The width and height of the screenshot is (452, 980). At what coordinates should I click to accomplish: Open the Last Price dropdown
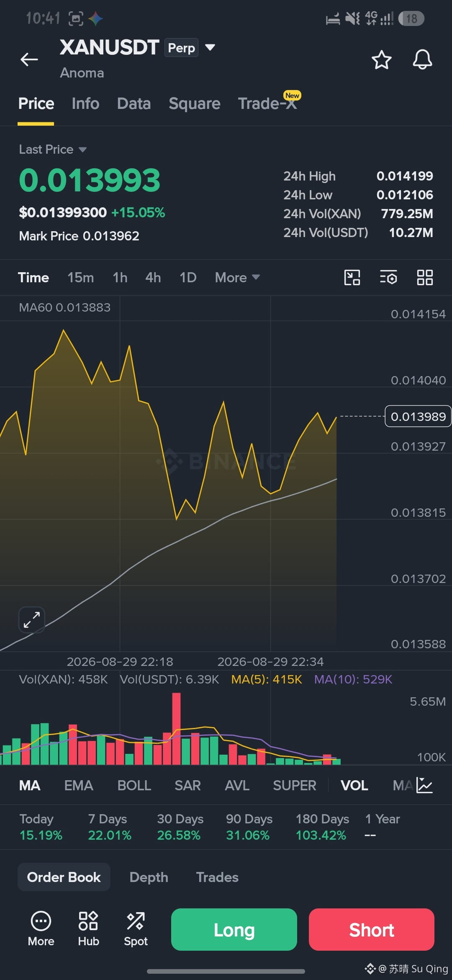pos(53,150)
